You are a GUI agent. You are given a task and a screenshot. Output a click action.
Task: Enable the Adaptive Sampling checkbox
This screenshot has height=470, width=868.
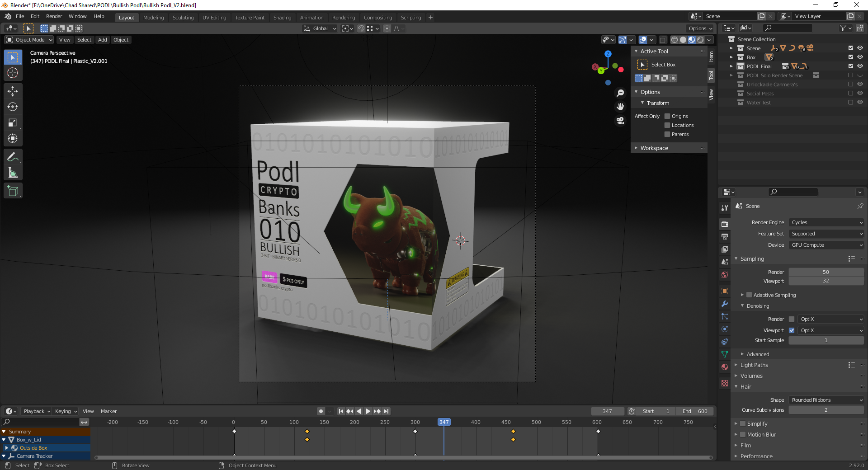click(749, 295)
